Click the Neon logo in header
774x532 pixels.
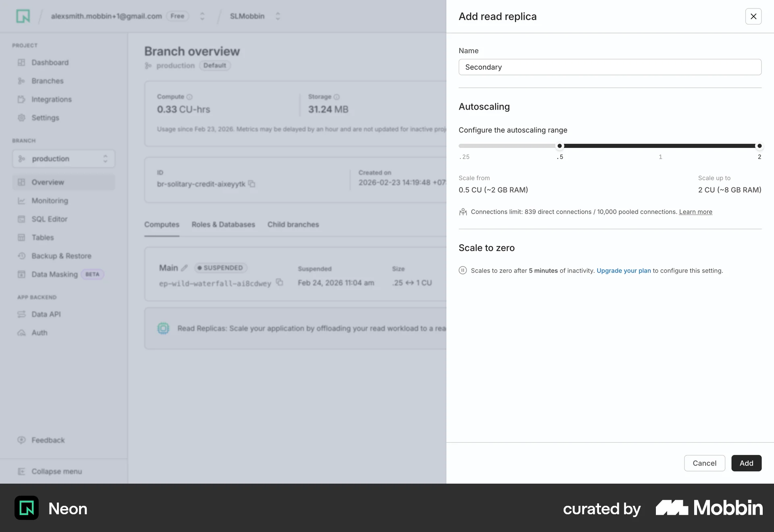(23, 16)
